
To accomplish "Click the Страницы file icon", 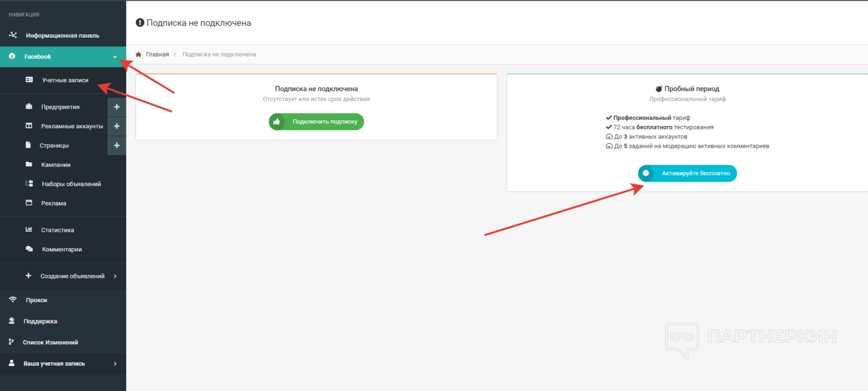I will 28,145.
